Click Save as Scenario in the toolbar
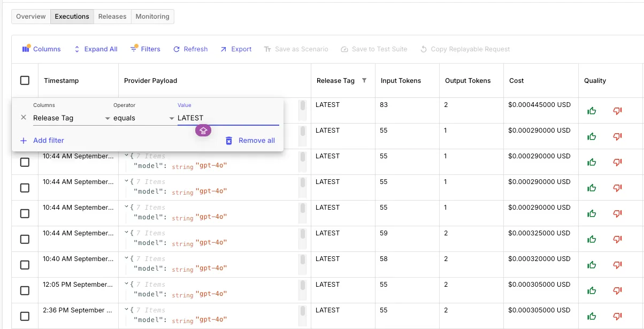The width and height of the screenshot is (644, 329). click(x=296, y=49)
